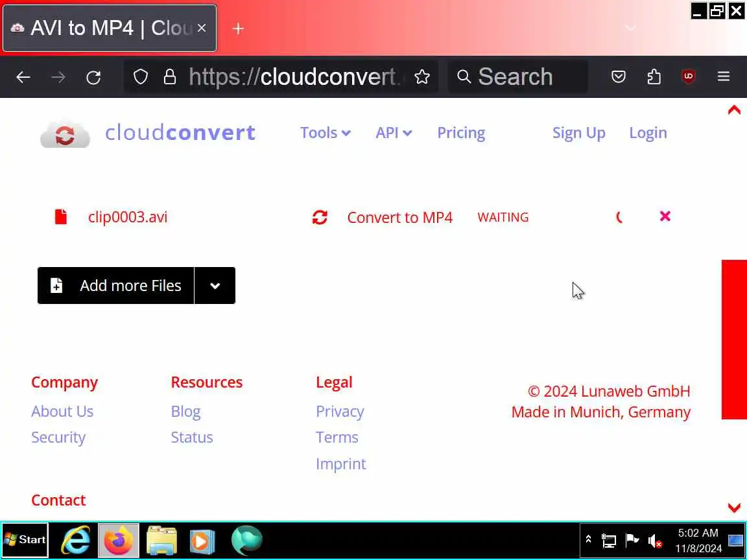This screenshot has height=560, width=747.
Task: Click the red convert arrows icon
Action: coord(320,217)
